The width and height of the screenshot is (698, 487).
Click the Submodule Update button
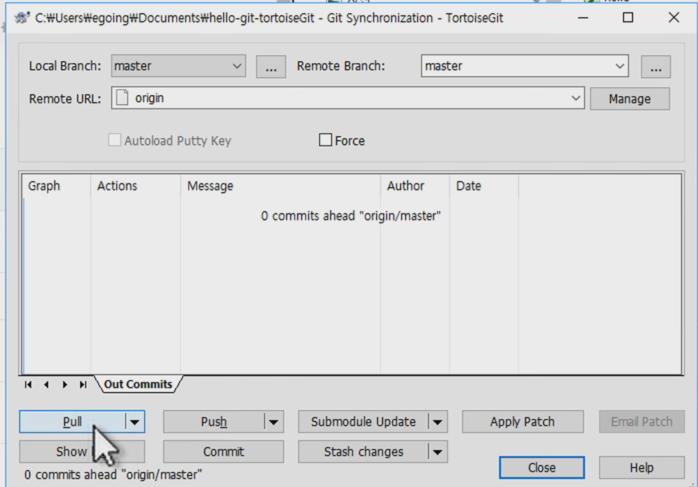pos(363,422)
